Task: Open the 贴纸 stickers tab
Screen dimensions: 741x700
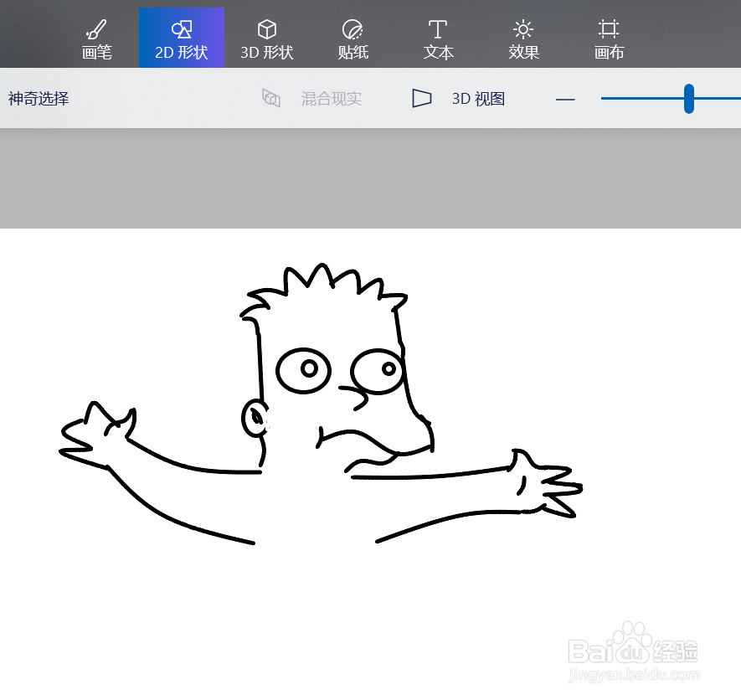Action: (x=352, y=38)
